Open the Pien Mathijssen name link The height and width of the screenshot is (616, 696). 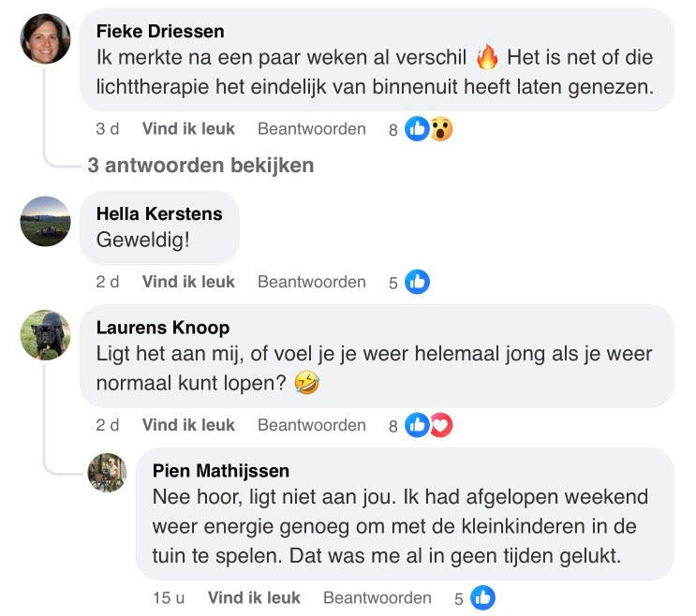(x=221, y=470)
